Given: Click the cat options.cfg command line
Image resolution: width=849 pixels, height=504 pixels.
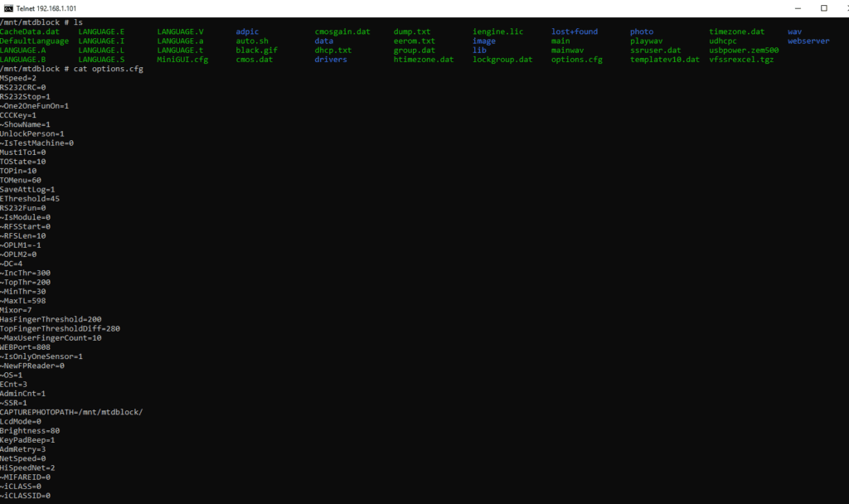Looking at the screenshot, I should (x=71, y=69).
